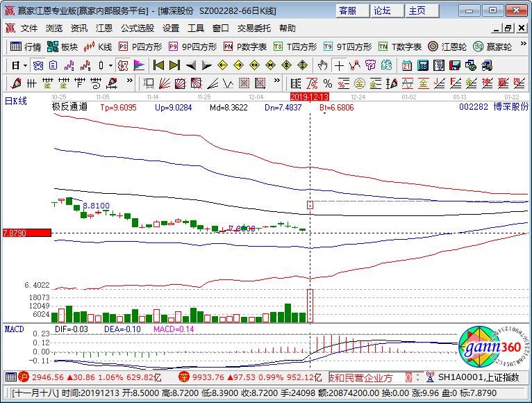Open the calculator icon
532x403 pixels.
click(x=423, y=65)
